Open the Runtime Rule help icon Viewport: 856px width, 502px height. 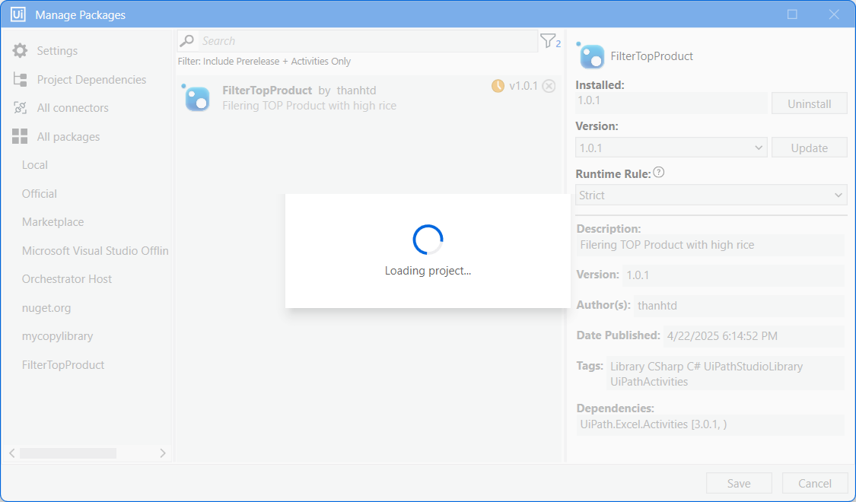click(659, 172)
